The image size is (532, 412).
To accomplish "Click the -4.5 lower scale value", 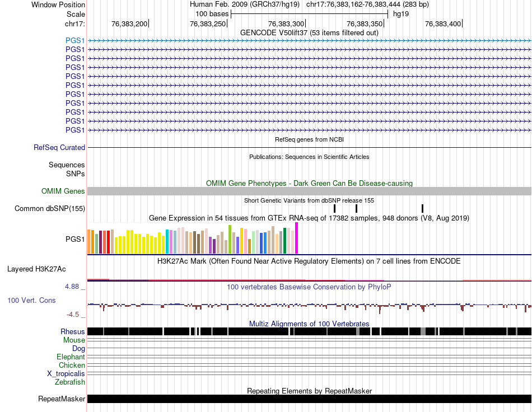I will [x=73, y=315].
